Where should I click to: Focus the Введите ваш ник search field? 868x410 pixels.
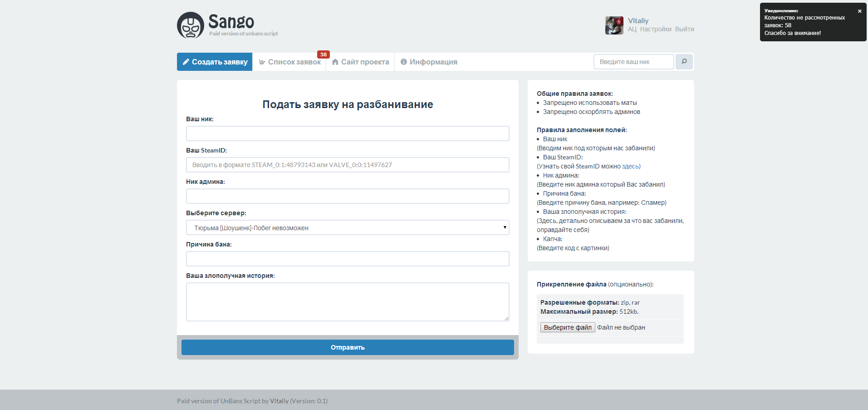[634, 62]
